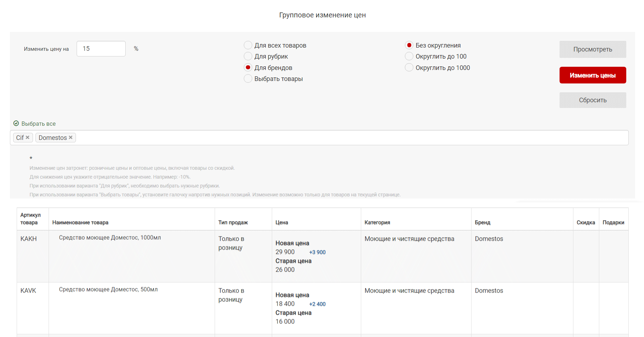Image resolution: width=644 pixels, height=337 pixels.
Task: Select Для брендов radio option
Action: [248, 67]
